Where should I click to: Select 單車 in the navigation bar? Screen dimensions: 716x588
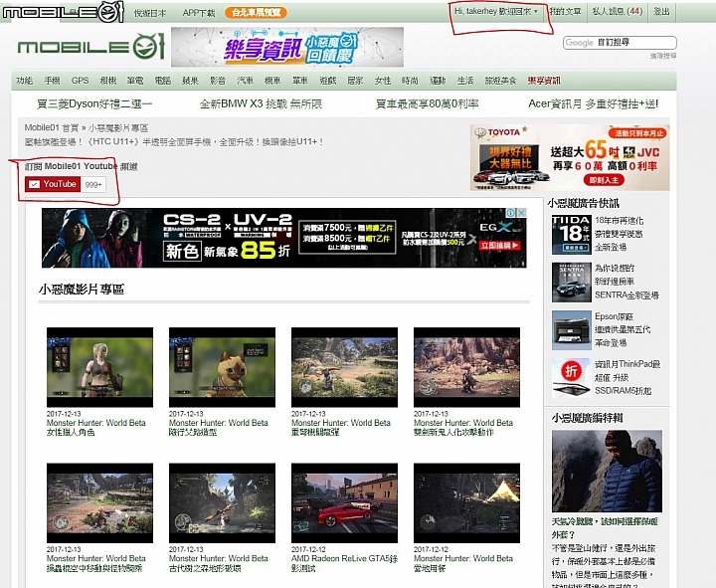pyautogui.click(x=300, y=81)
